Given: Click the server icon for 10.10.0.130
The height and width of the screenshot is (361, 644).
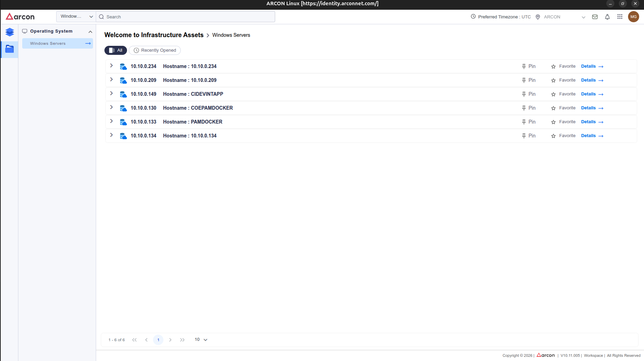Looking at the screenshot, I should click(x=123, y=108).
